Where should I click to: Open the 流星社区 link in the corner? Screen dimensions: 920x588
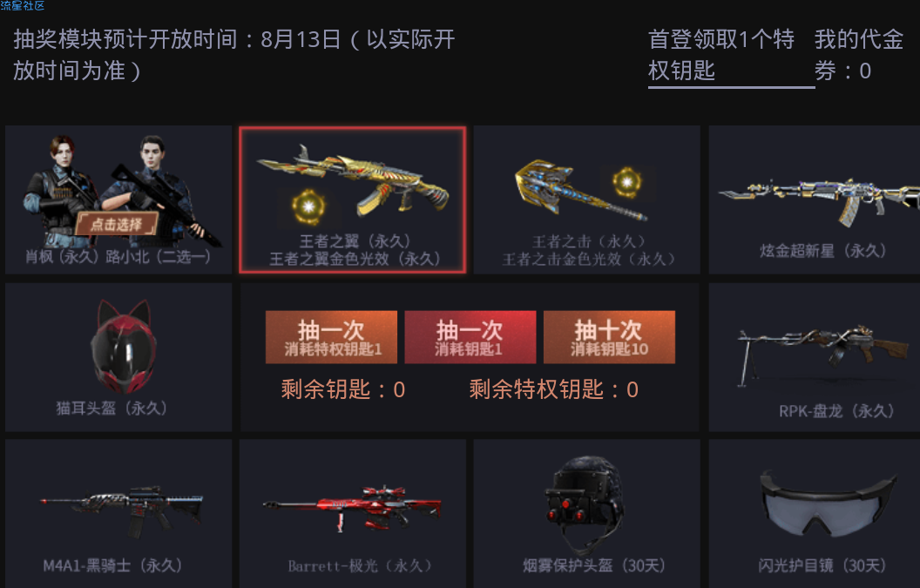coord(23,6)
